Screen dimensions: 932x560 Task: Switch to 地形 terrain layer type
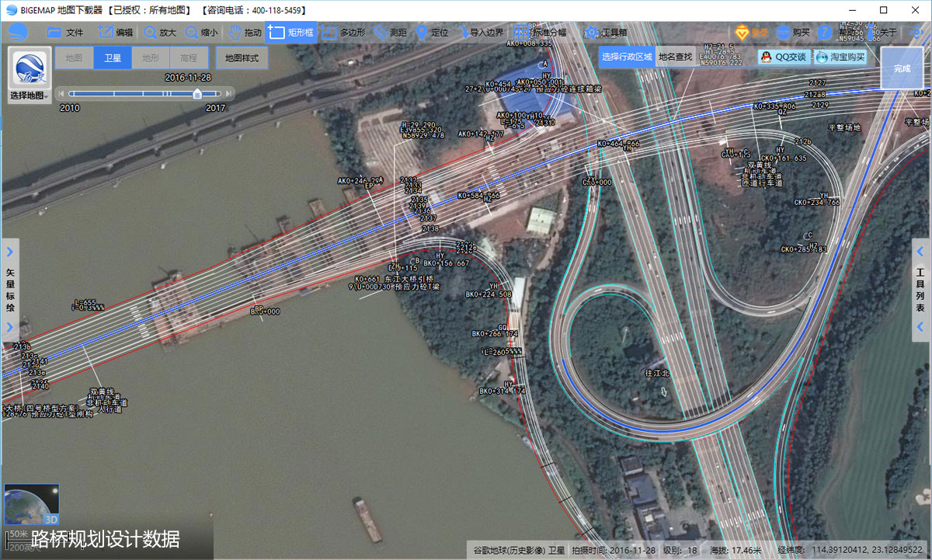(x=151, y=57)
